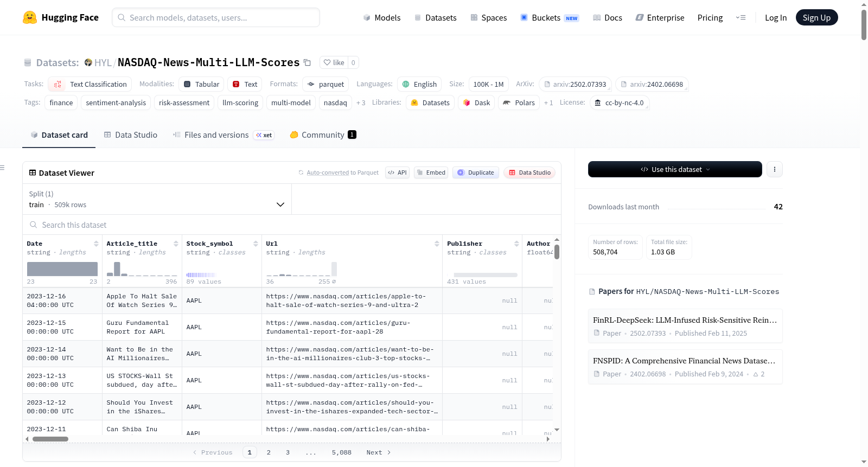The width and height of the screenshot is (868, 467).
Task: Open the more navigation menu icon
Action: click(741, 17)
